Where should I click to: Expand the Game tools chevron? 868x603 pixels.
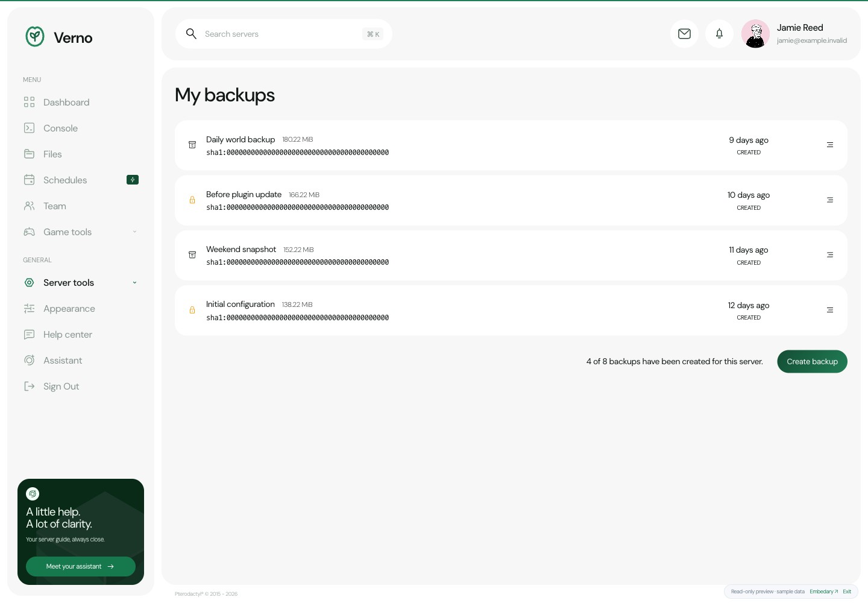(x=134, y=232)
